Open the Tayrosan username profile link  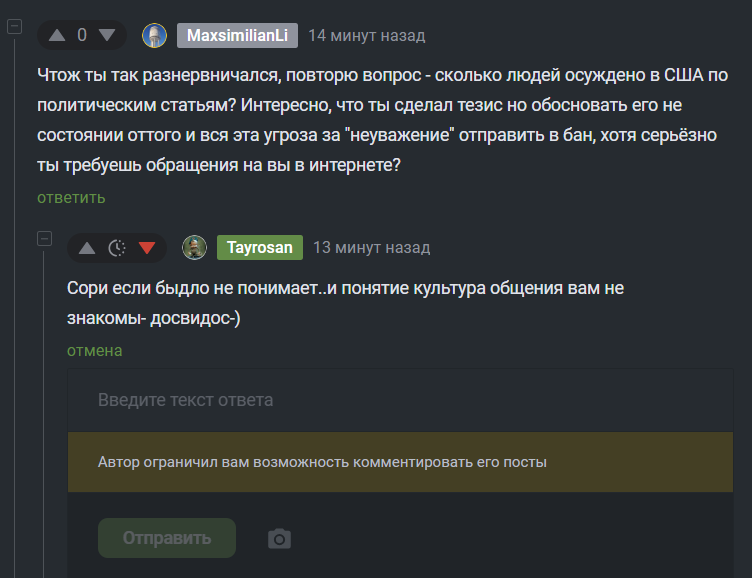coord(259,247)
